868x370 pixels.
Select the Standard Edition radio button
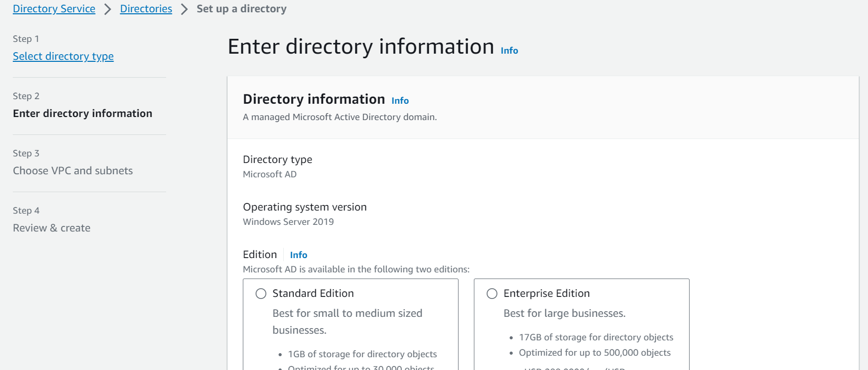261,294
